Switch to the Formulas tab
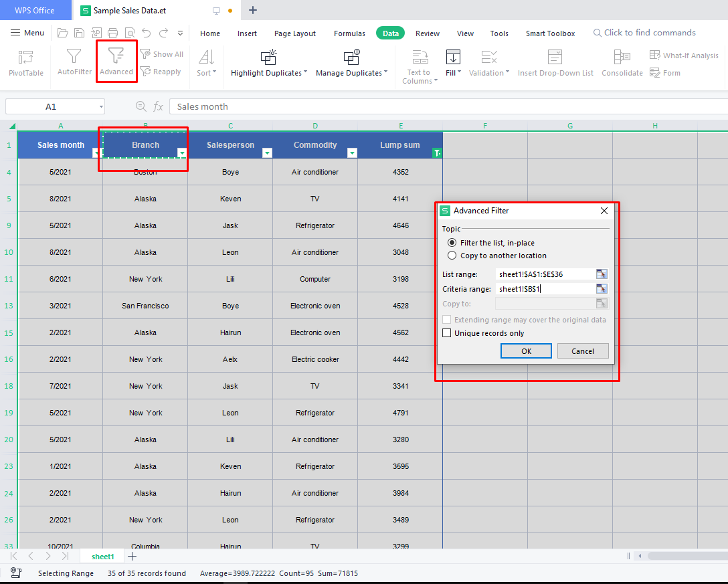The height and width of the screenshot is (584, 728). [x=349, y=33]
